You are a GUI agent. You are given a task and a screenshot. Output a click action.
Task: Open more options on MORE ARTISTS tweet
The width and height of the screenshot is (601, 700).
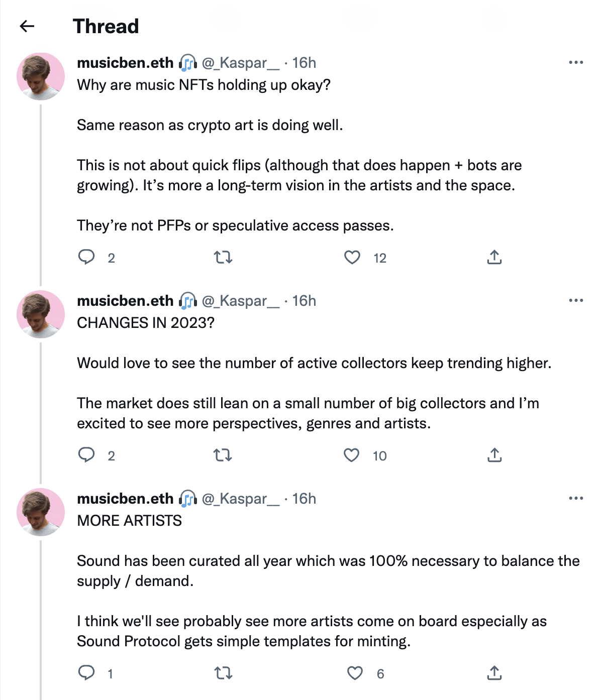576,499
